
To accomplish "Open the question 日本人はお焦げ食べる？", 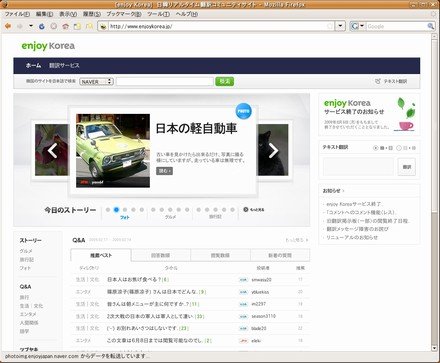I will point(134,280).
